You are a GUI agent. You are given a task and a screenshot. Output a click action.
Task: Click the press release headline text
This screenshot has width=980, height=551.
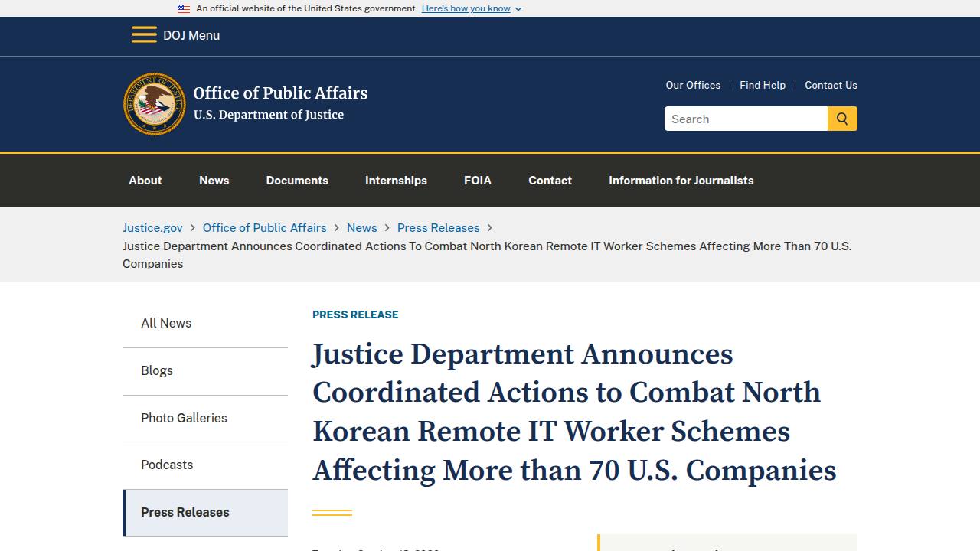coord(574,412)
